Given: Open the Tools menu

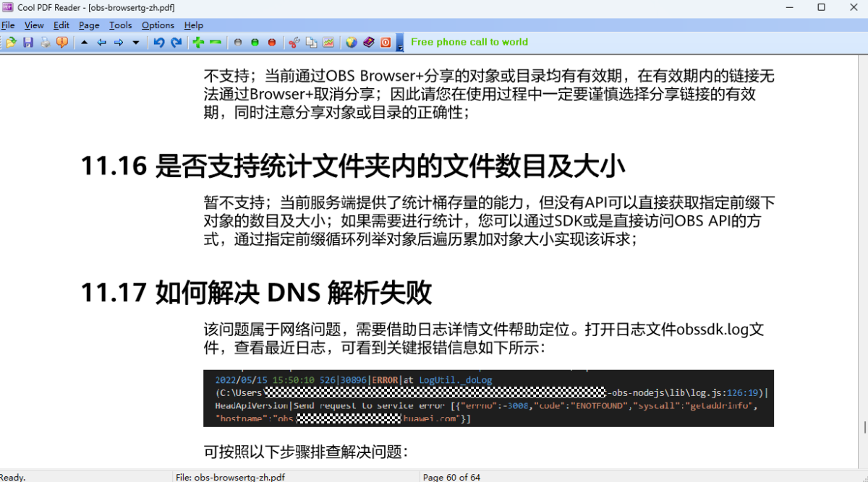Looking at the screenshot, I should pyautogui.click(x=120, y=25).
